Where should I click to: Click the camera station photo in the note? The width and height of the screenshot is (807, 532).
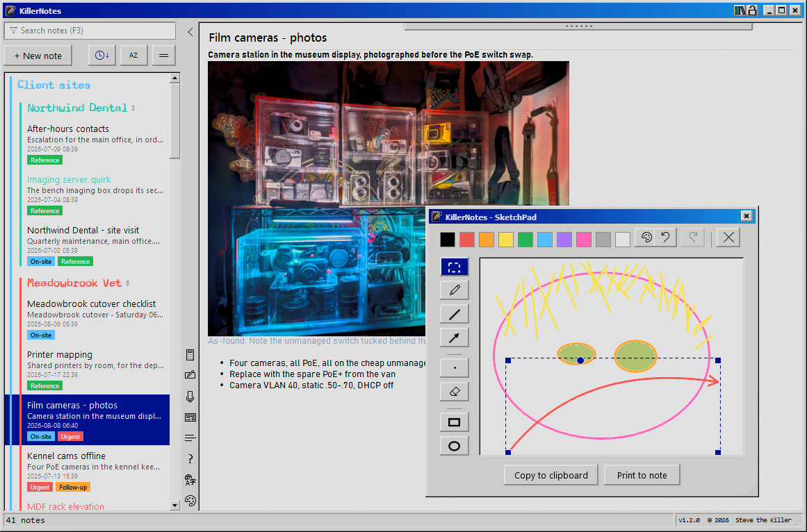coord(389,199)
